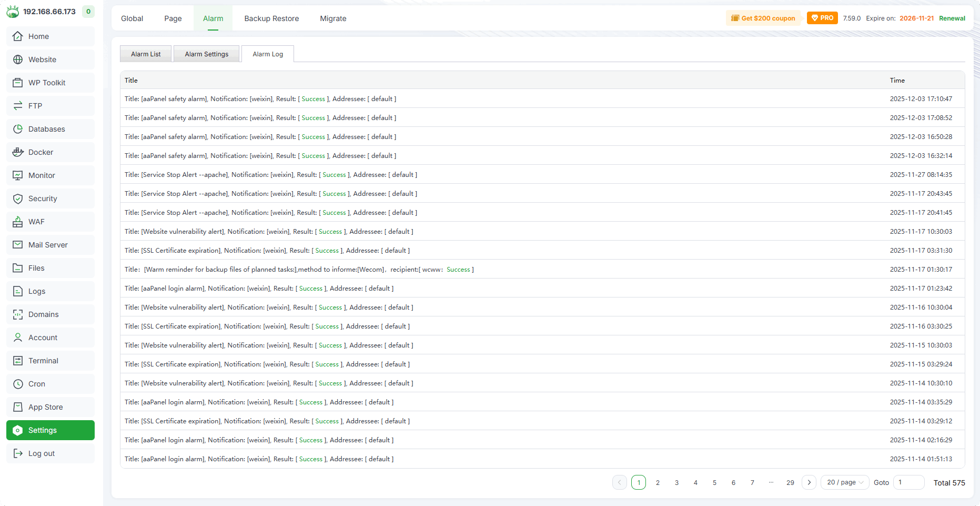Click the Get $200 coupon button
This screenshot has height=506, width=980.
pyautogui.click(x=763, y=18)
